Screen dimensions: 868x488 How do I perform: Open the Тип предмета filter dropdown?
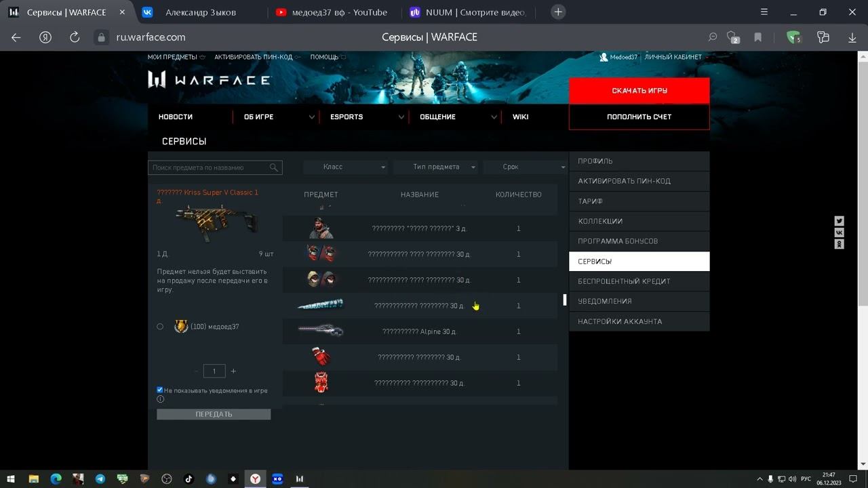click(436, 167)
